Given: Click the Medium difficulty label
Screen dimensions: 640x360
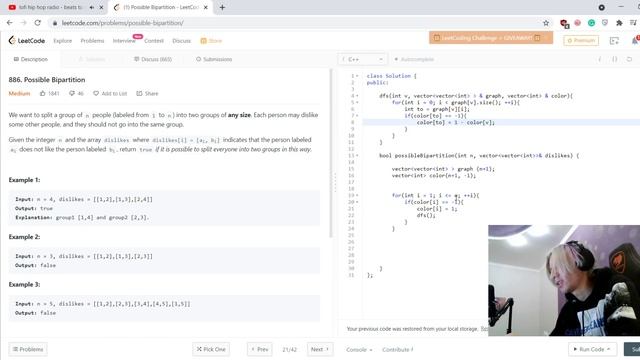Looking at the screenshot, I should (x=19, y=93).
